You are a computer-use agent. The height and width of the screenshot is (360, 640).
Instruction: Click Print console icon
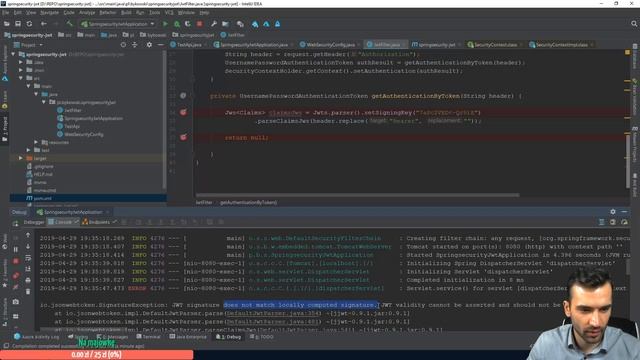point(28,280)
